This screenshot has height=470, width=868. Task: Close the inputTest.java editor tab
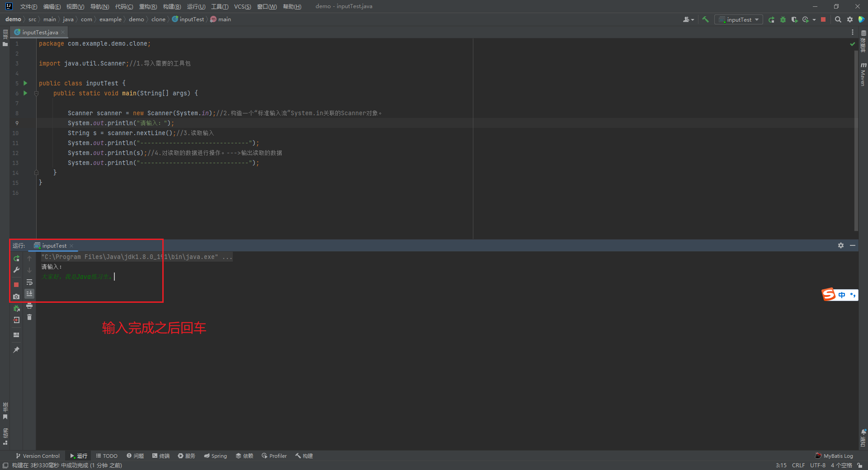point(63,32)
